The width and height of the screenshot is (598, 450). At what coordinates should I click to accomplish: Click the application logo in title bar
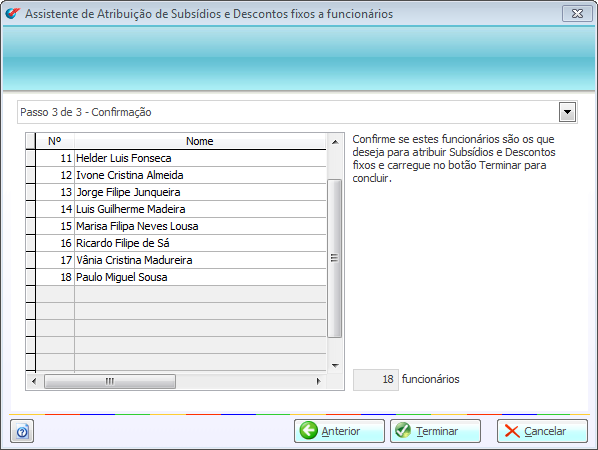(x=12, y=13)
